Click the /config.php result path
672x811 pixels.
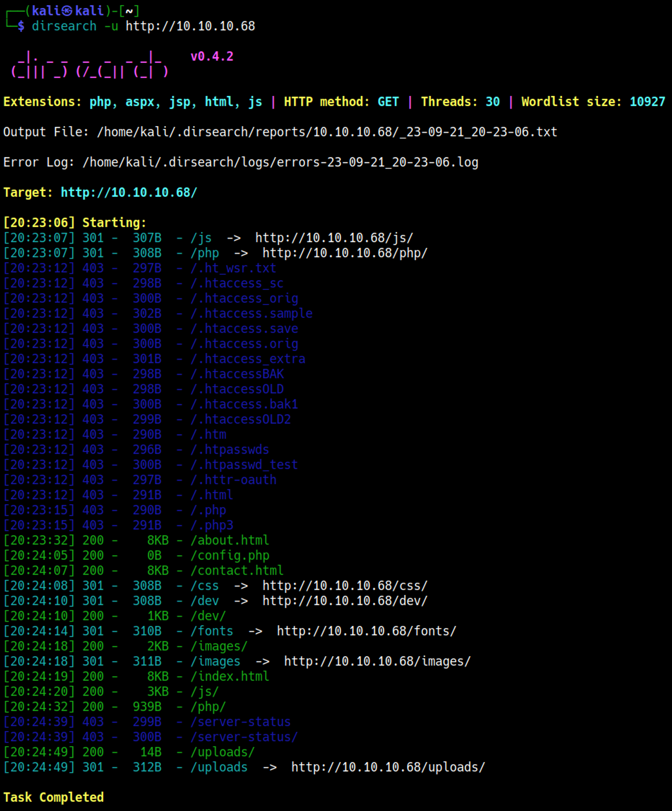tap(230, 555)
